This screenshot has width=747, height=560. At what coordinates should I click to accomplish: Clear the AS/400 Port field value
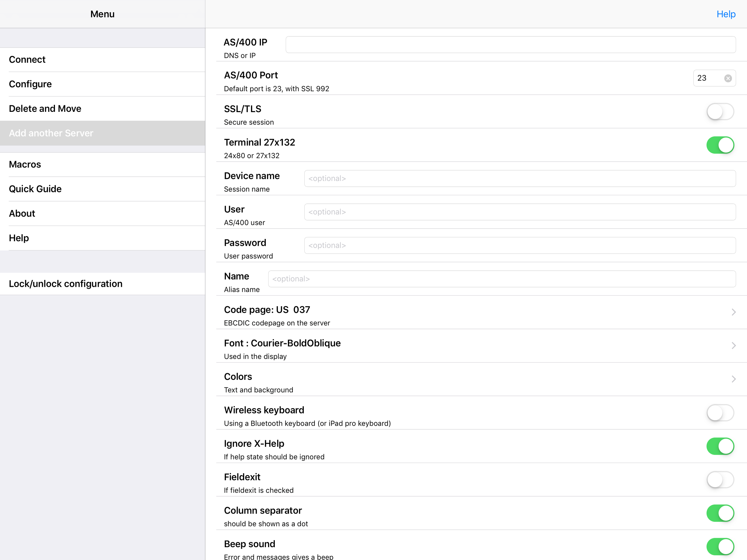(728, 78)
